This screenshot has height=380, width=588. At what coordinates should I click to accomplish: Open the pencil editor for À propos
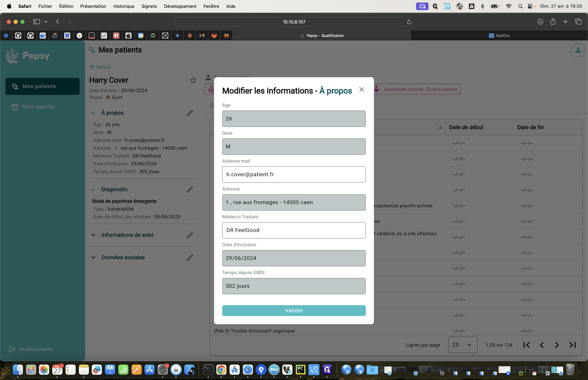[x=190, y=113]
